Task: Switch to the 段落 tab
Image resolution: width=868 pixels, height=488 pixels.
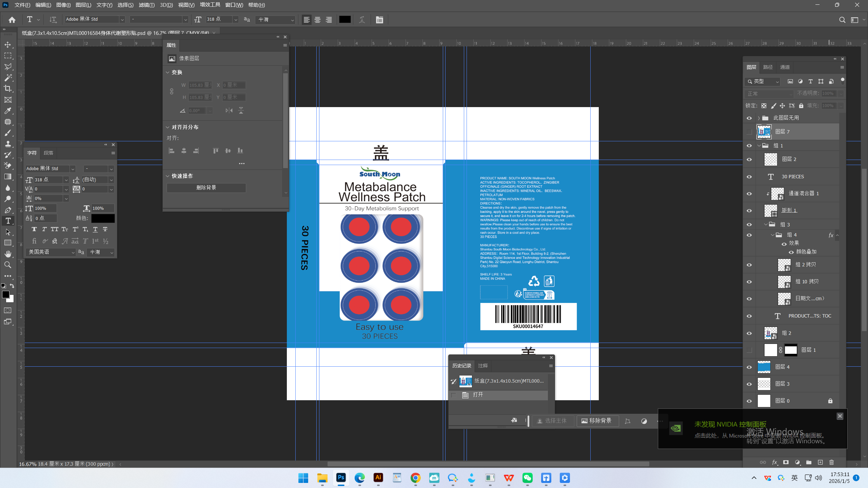Action: 48,153
